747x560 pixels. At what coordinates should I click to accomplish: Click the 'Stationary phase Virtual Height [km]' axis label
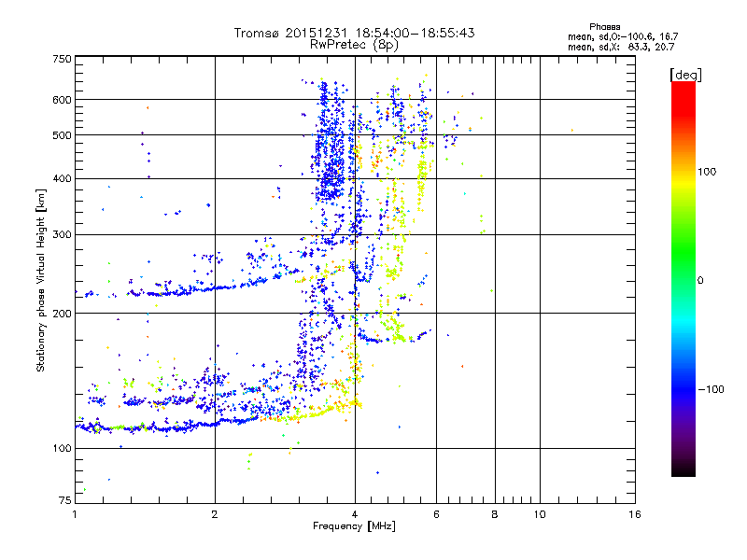click(41, 280)
